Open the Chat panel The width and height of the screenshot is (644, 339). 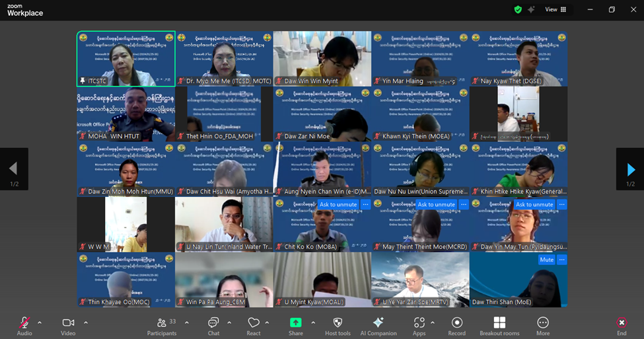[x=213, y=323]
